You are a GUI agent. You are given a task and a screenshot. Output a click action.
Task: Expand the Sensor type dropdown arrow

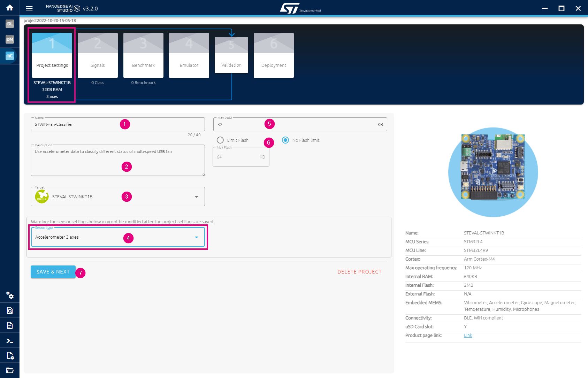(197, 237)
